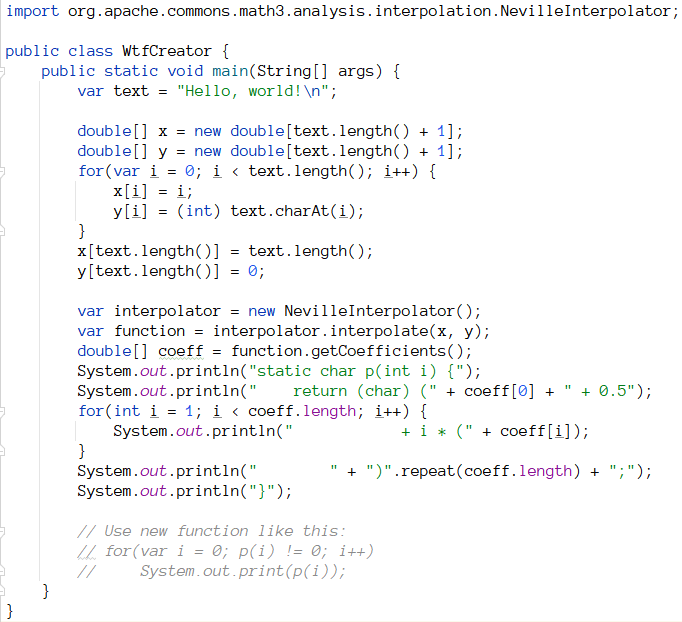Click "int i = 1" in the second for loop
Image resolution: width=682 pixels, height=622 pixels.
[154, 411]
